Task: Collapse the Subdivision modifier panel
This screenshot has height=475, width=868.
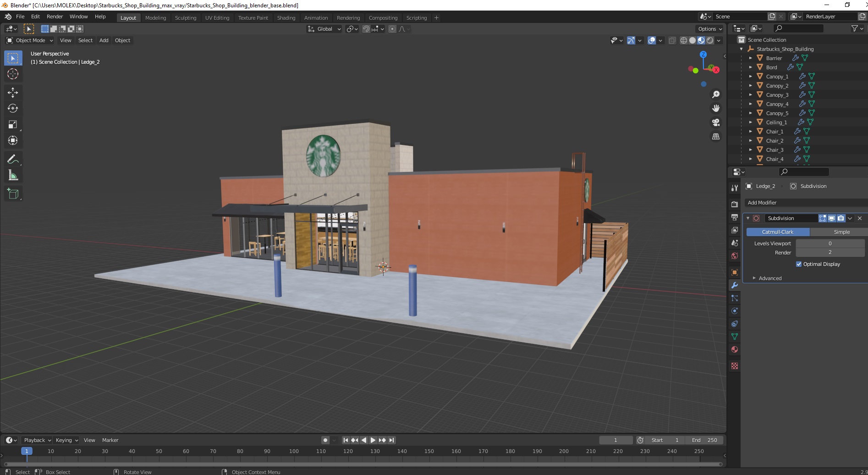Action: click(x=748, y=218)
